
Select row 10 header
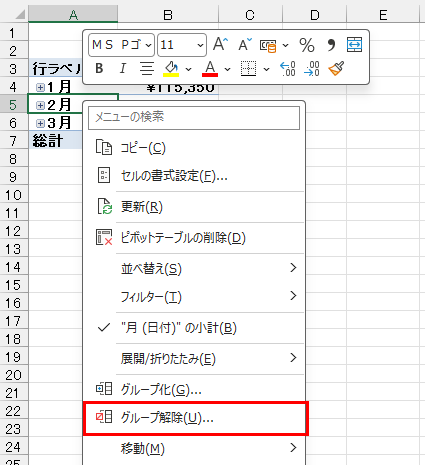(13, 195)
